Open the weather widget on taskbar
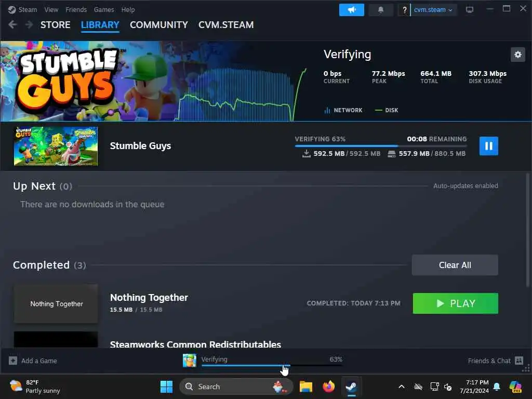The image size is (532, 399). click(x=35, y=387)
